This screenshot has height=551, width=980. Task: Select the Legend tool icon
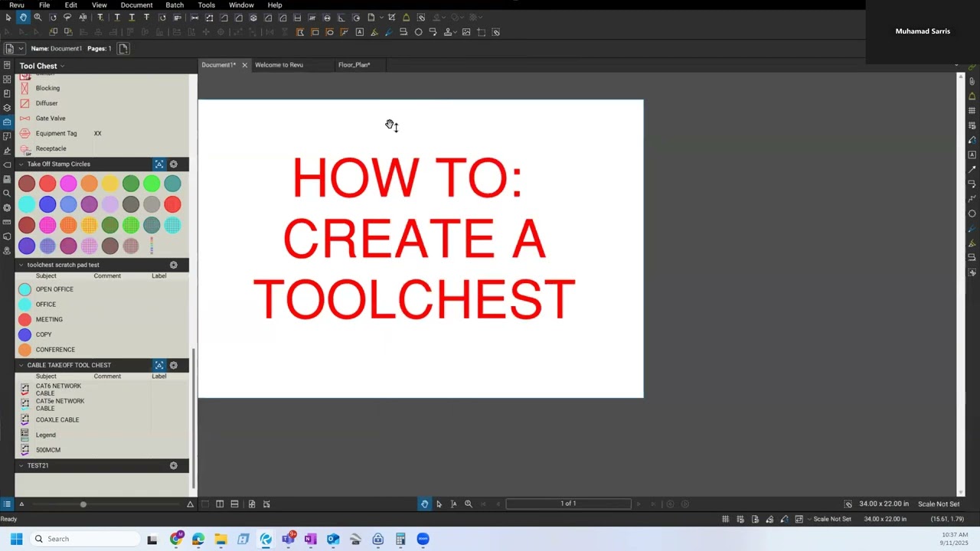click(x=24, y=435)
